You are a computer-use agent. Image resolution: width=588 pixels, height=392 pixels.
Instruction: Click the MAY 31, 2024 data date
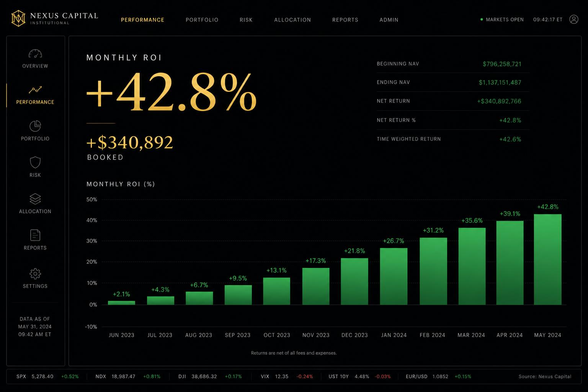tap(35, 327)
